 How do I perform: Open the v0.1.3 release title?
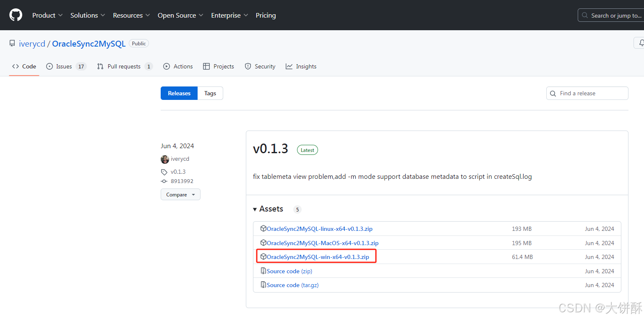point(271,149)
